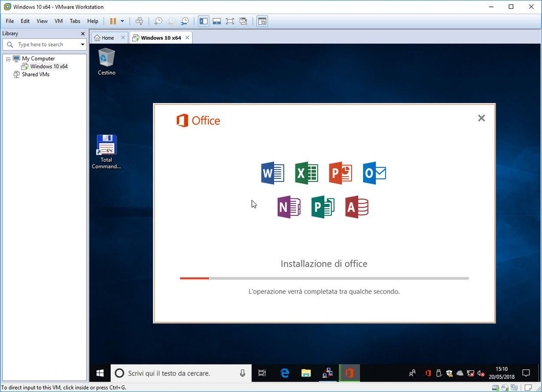Click the Office tray icon
This screenshot has height=392, width=542.
tap(428, 373)
